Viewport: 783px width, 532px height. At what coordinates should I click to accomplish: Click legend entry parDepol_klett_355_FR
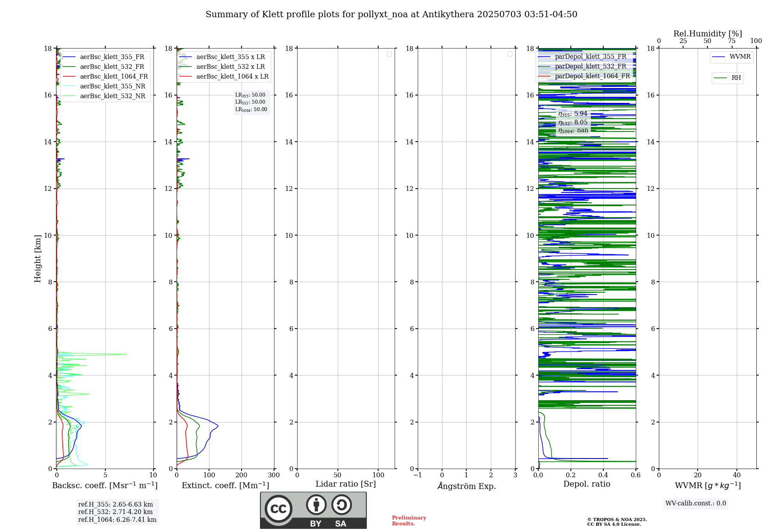pyautogui.click(x=582, y=56)
